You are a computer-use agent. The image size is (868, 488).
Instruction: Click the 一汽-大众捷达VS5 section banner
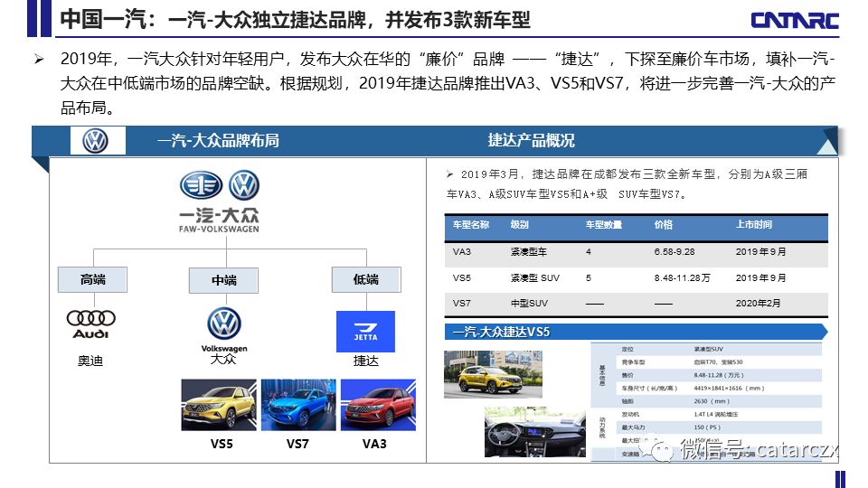coord(636,332)
